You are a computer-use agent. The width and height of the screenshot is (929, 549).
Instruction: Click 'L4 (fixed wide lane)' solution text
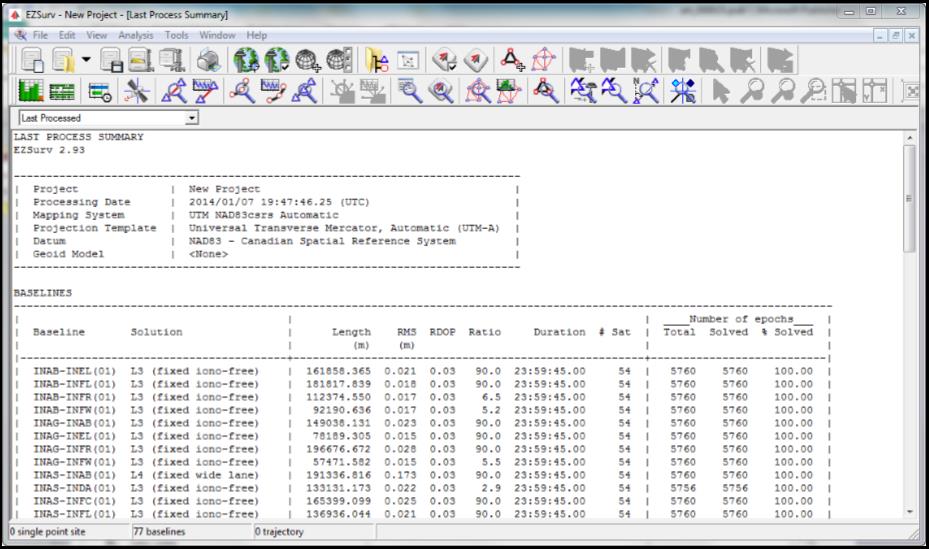[195, 475]
